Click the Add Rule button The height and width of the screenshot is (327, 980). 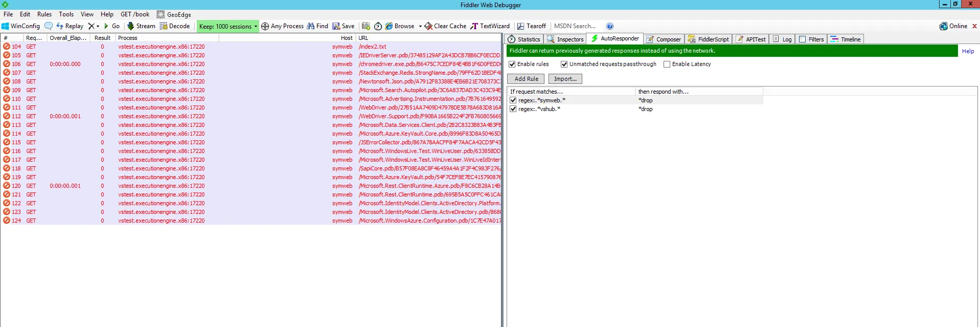pos(526,79)
